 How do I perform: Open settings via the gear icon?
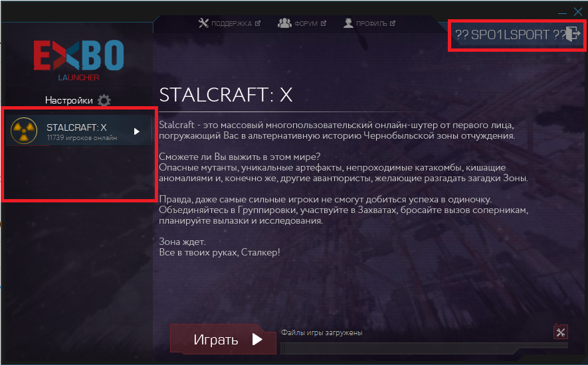[104, 100]
